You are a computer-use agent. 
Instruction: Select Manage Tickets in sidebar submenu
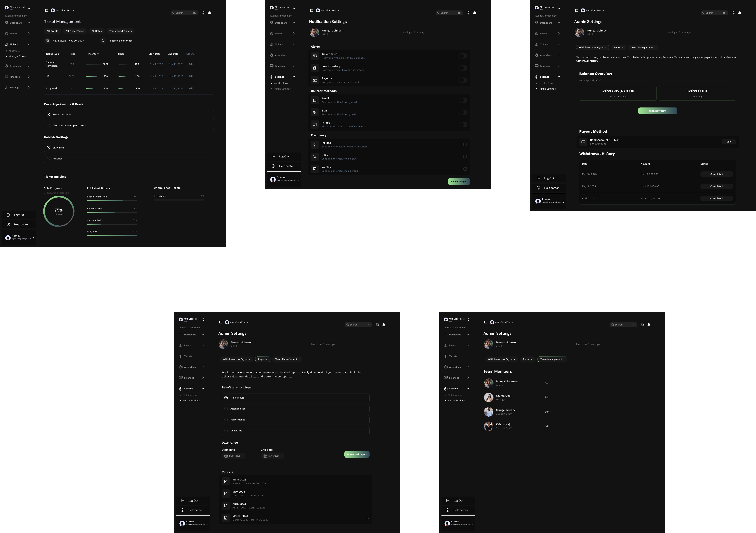click(17, 57)
